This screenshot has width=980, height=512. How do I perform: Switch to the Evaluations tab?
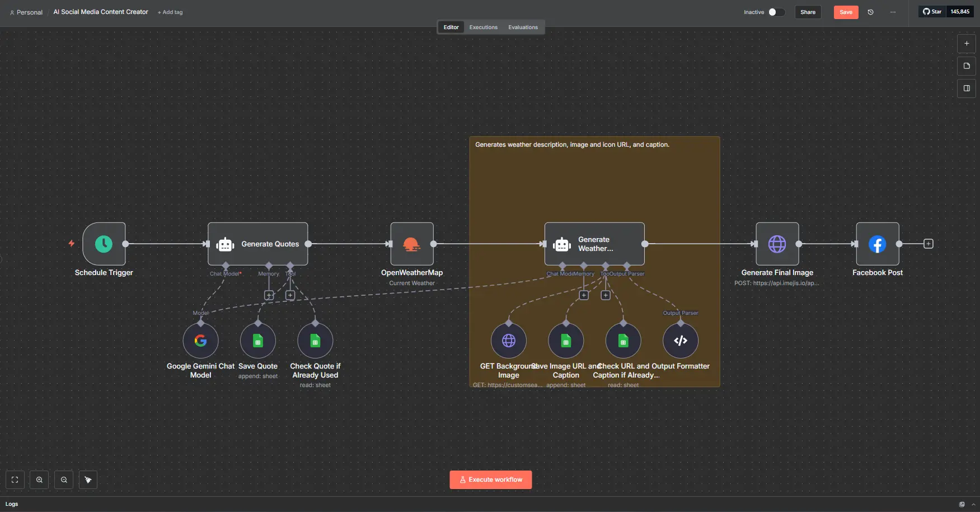click(523, 27)
